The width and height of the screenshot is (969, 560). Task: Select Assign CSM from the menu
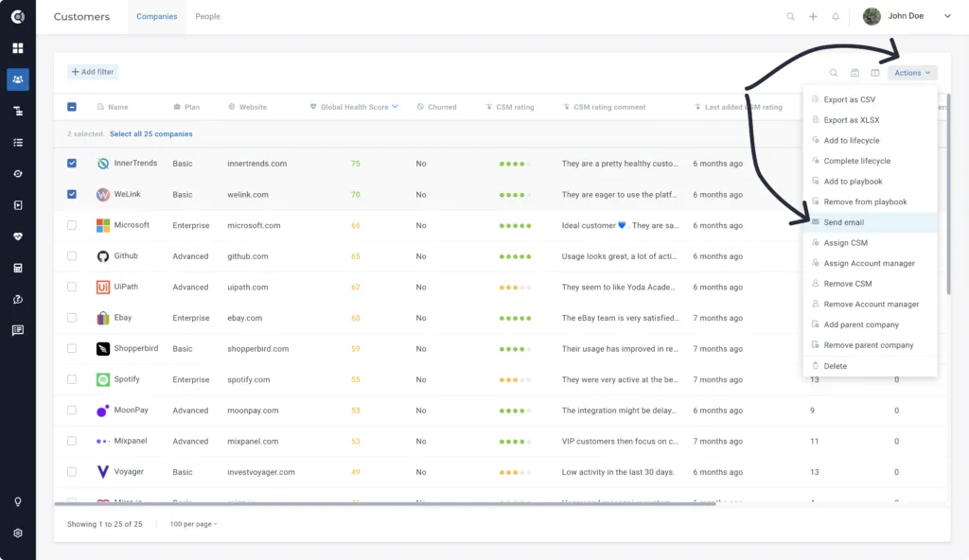[x=871, y=243]
